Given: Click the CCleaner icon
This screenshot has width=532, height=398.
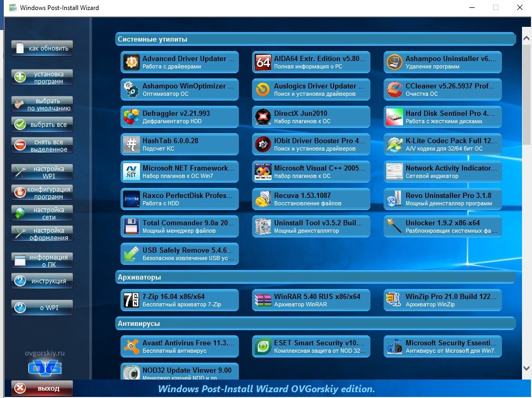Looking at the screenshot, I should point(395,90).
